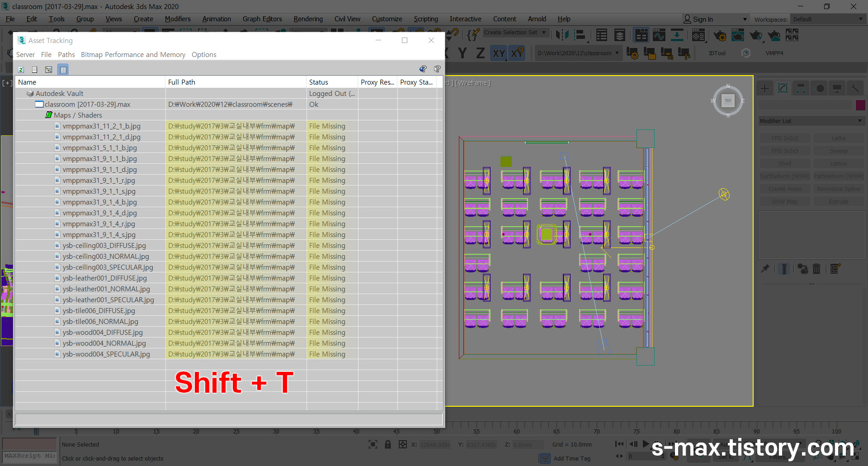Click the Asset Tracking help icon
This screenshot has height=466, width=868.
point(437,69)
